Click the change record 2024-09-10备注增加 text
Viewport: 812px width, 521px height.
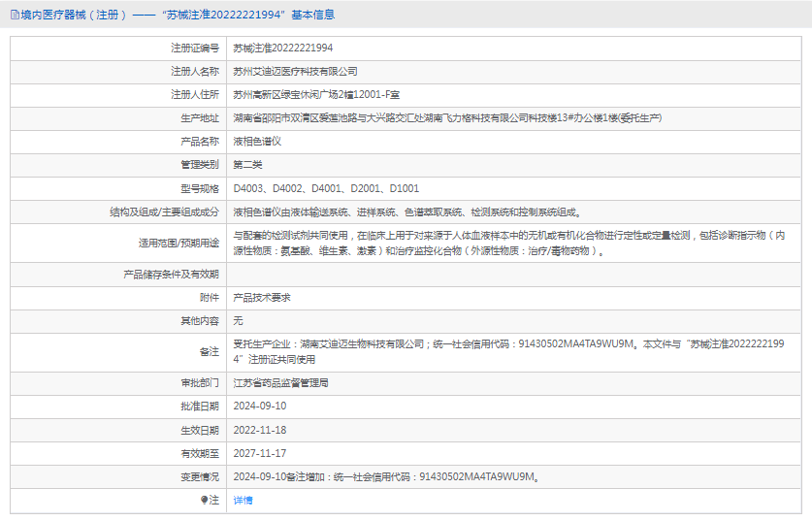[387, 477]
